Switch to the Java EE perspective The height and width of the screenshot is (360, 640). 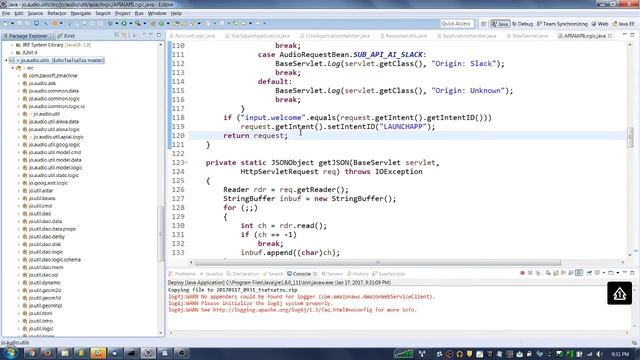pyautogui.click(x=623, y=24)
